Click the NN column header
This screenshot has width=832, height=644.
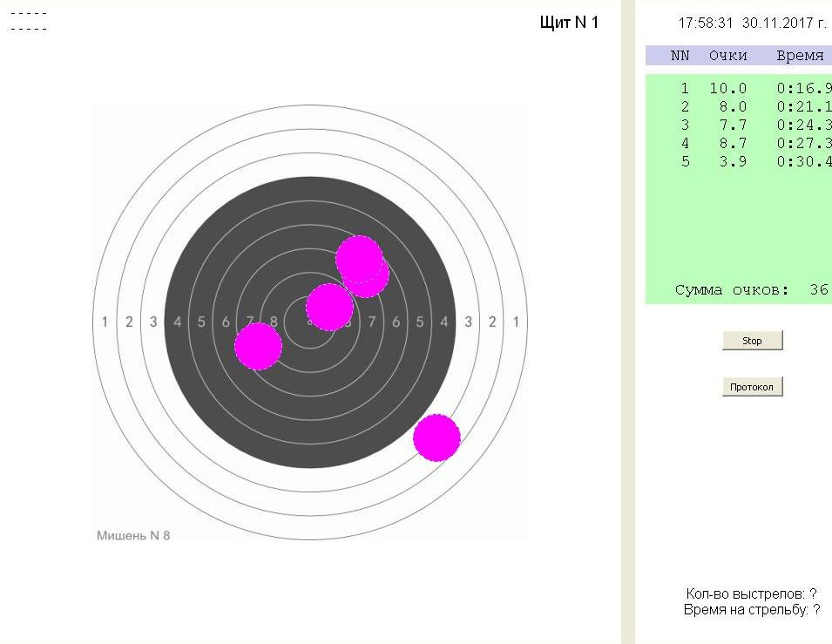point(680,56)
